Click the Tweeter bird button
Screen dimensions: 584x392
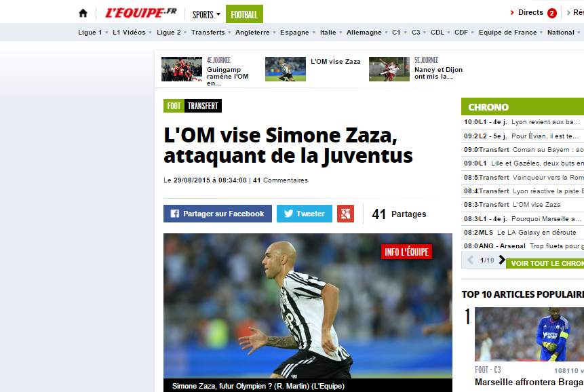pos(305,214)
